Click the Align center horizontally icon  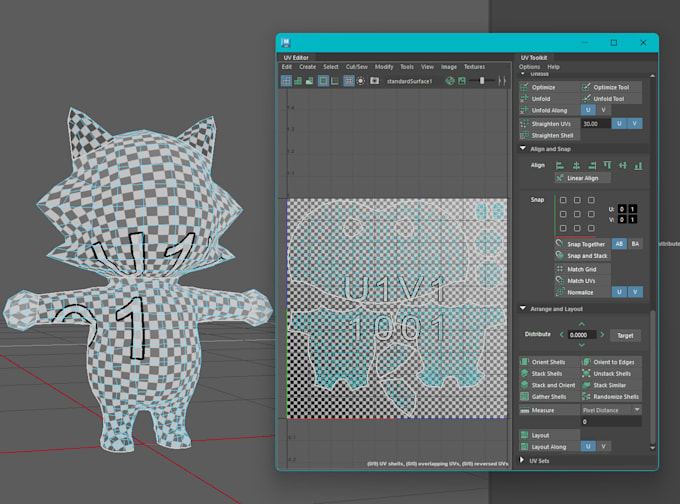tap(576, 165)
